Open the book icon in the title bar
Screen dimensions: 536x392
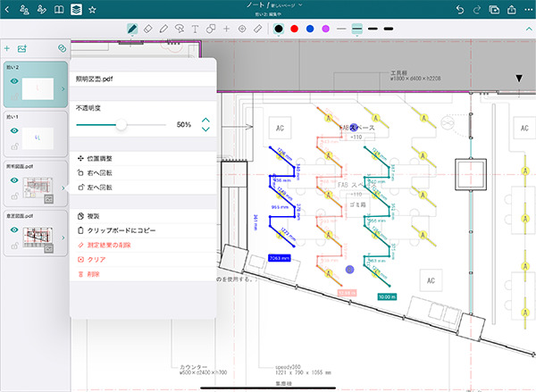coord(59,10)
